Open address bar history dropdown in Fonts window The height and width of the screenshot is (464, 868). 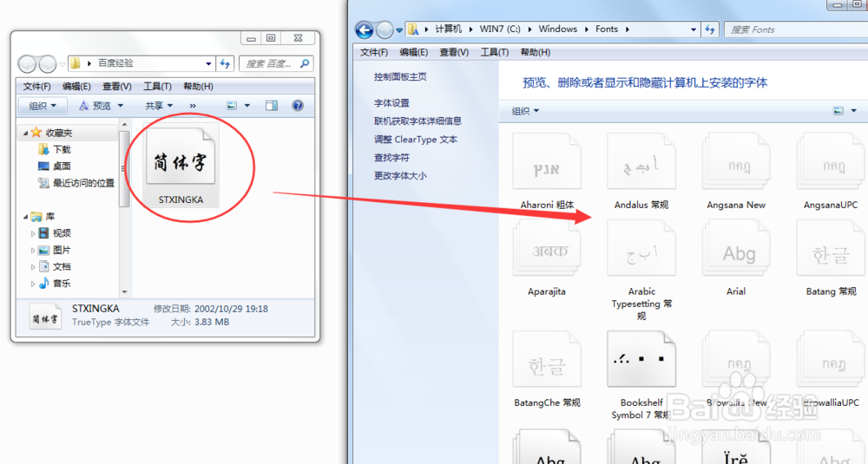tap(693, 29)
